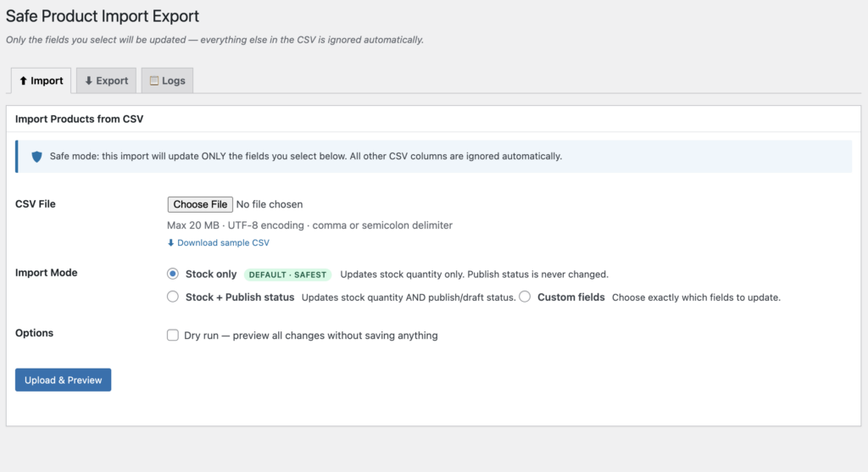
Task: Switch to the Import tab
Action: click(41, 81)
